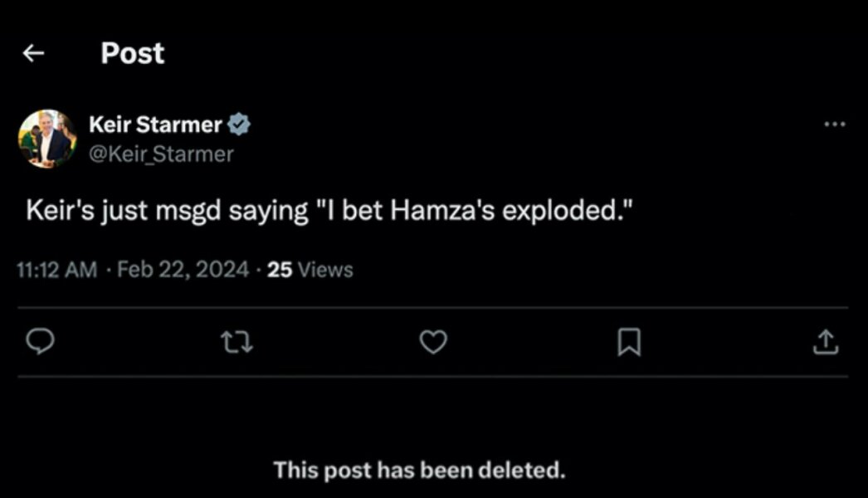Click the 11:12 AM timestamp
868x498 pixels.
[56, 270]
